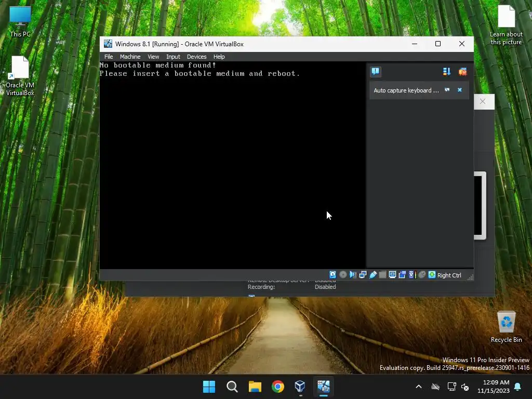This screenshot has width=532, height=399.
Task: Open the Machine menu
Action: tap(130, 57)
